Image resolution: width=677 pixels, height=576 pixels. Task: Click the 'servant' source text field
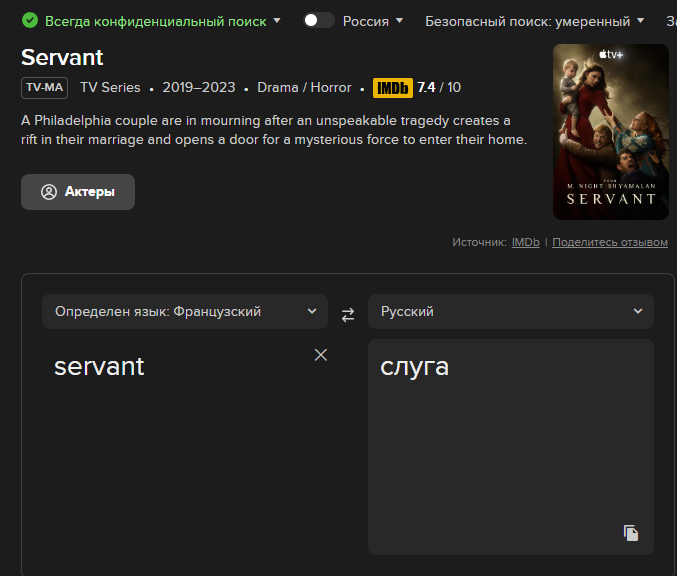(185, 447)
